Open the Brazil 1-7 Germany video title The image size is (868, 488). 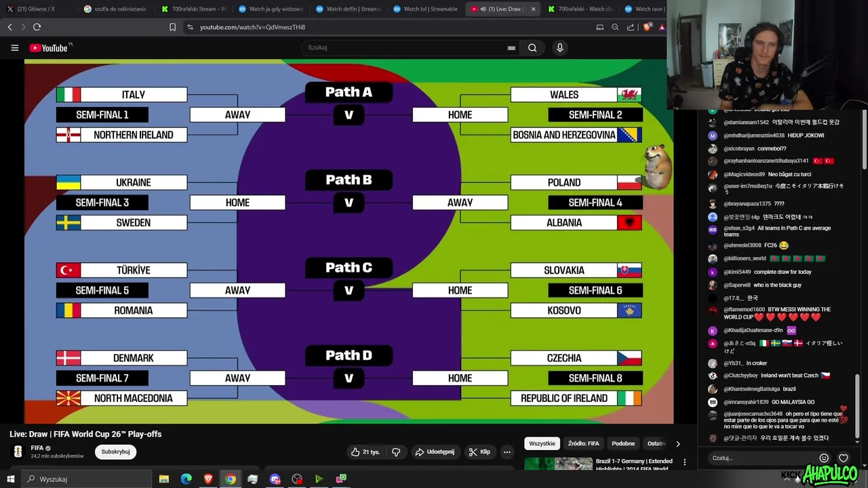(x=634, y=465)
